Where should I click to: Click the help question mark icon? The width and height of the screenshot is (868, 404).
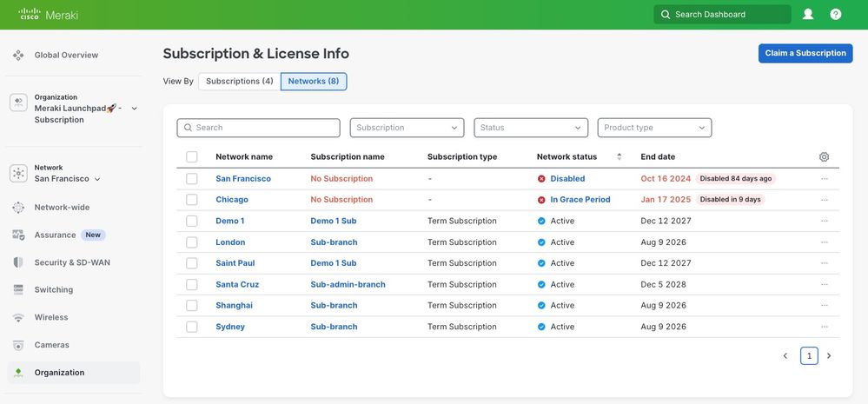[x=836, y=15]
